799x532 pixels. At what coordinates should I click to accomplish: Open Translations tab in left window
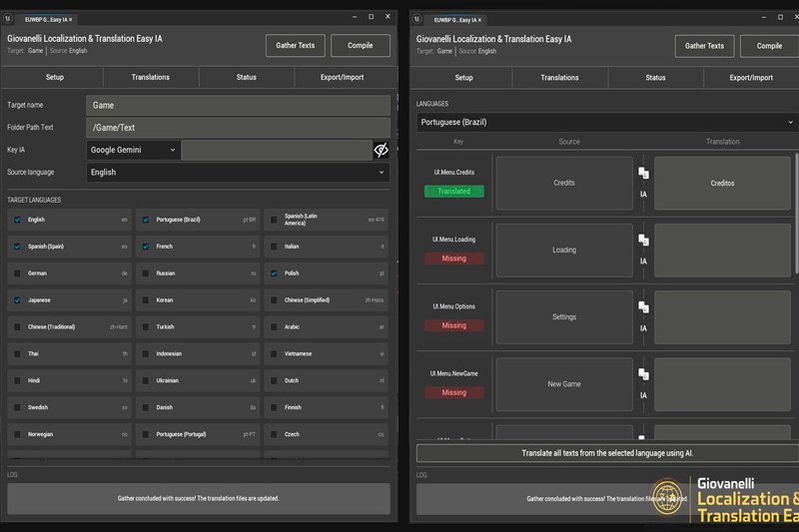point(151,78)
